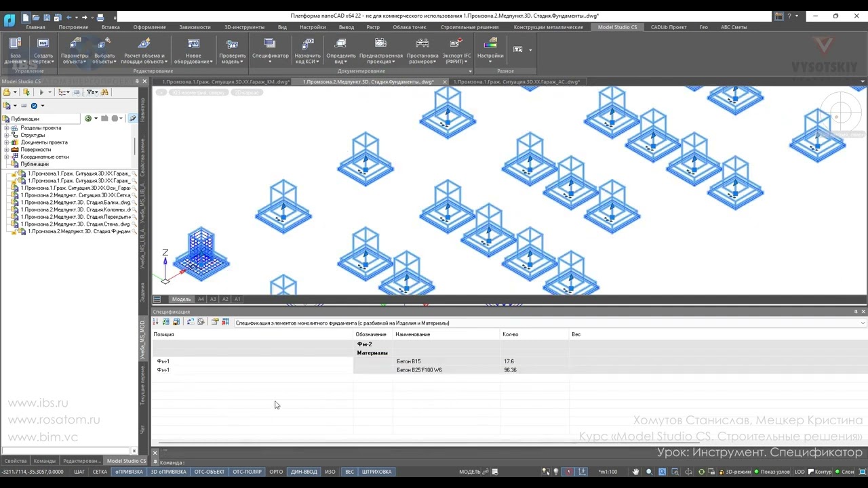
Task: Toggle 3D оПРИВЯЗКА in status bar
Action: click(x=168, y=472)
